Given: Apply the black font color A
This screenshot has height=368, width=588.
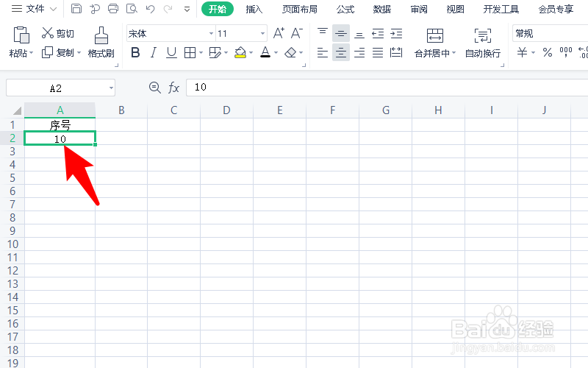Looking at the screenshot, I should tap(265, 52).
